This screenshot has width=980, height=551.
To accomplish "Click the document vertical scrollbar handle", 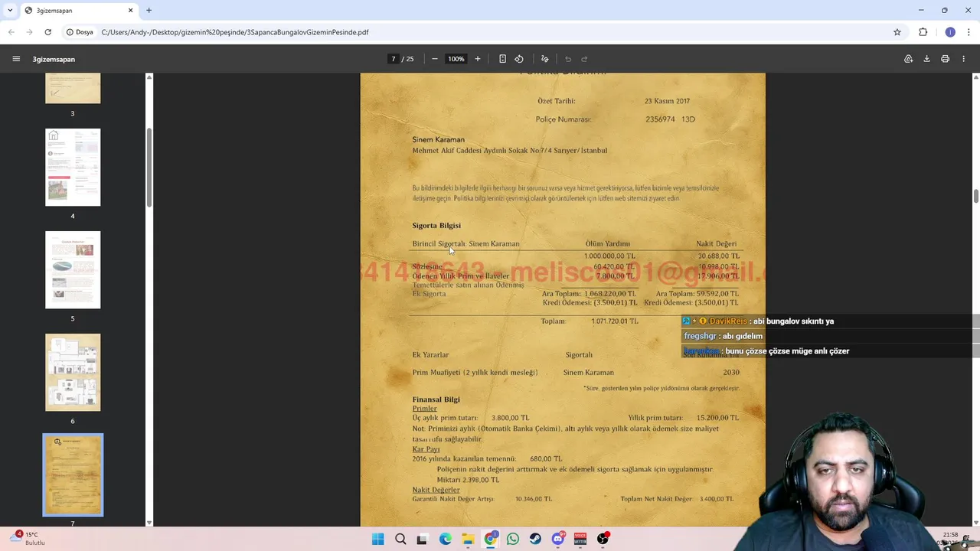I will click(x=976, y=196).
